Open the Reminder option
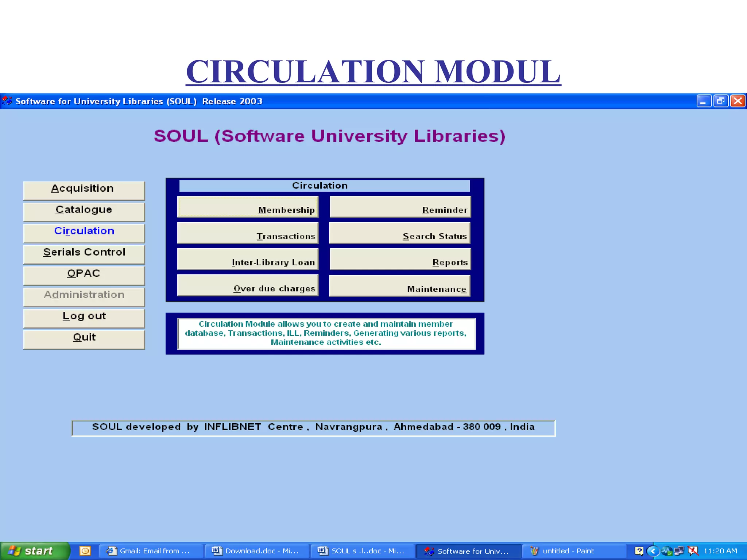This screenshot has height=560, width=747. pyautogui.click(x=400, y=207)
